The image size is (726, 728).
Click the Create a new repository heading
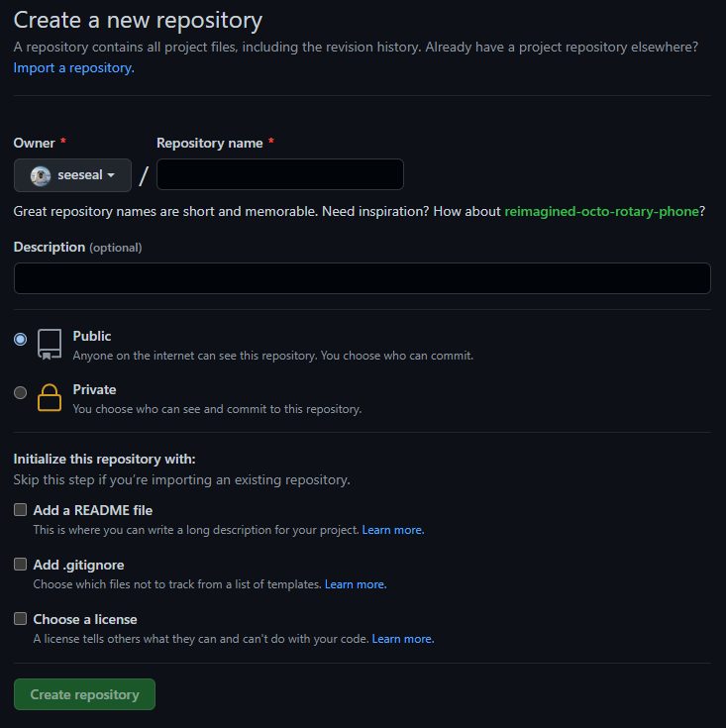[138, 21]
